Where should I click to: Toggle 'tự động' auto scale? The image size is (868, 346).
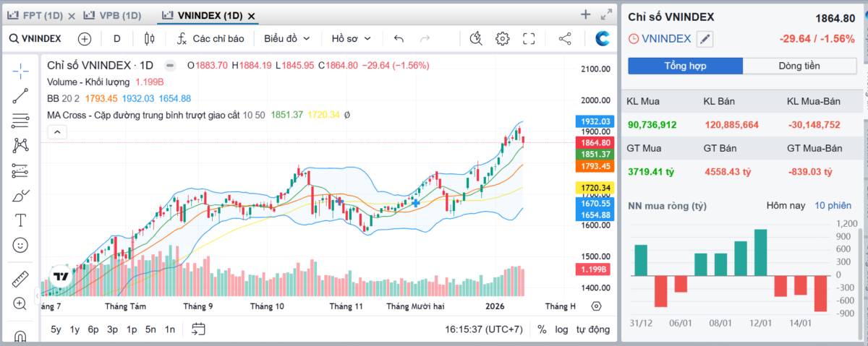(592, 329)
